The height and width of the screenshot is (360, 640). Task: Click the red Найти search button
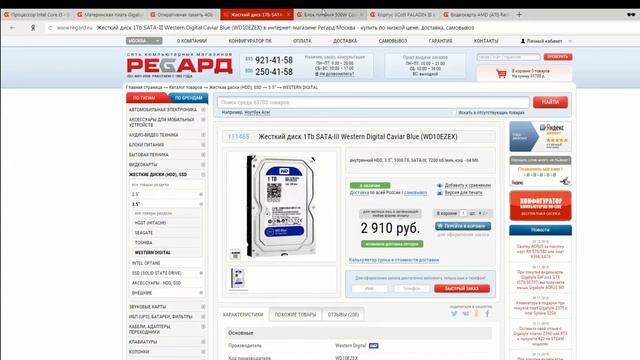pyautogui.click(x=550, y=102)
